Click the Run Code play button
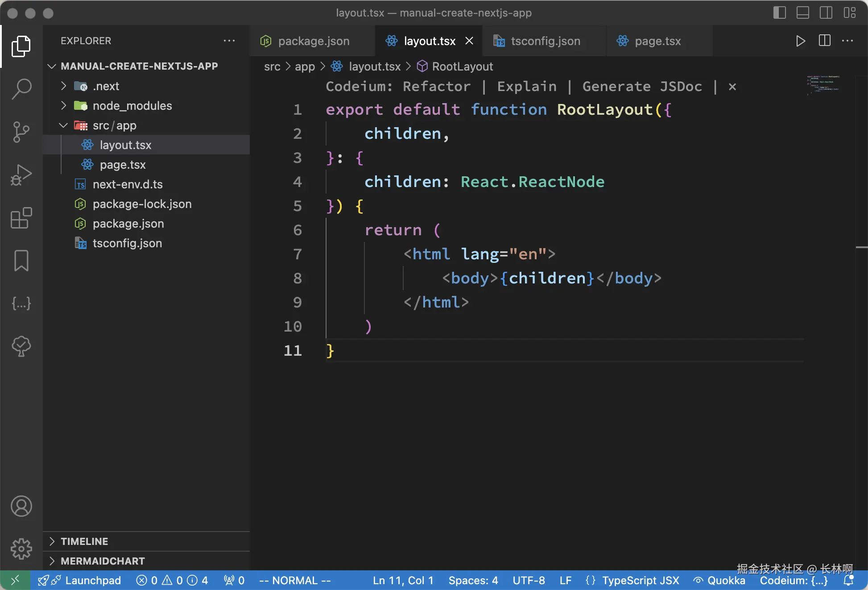 click(800, 41)
